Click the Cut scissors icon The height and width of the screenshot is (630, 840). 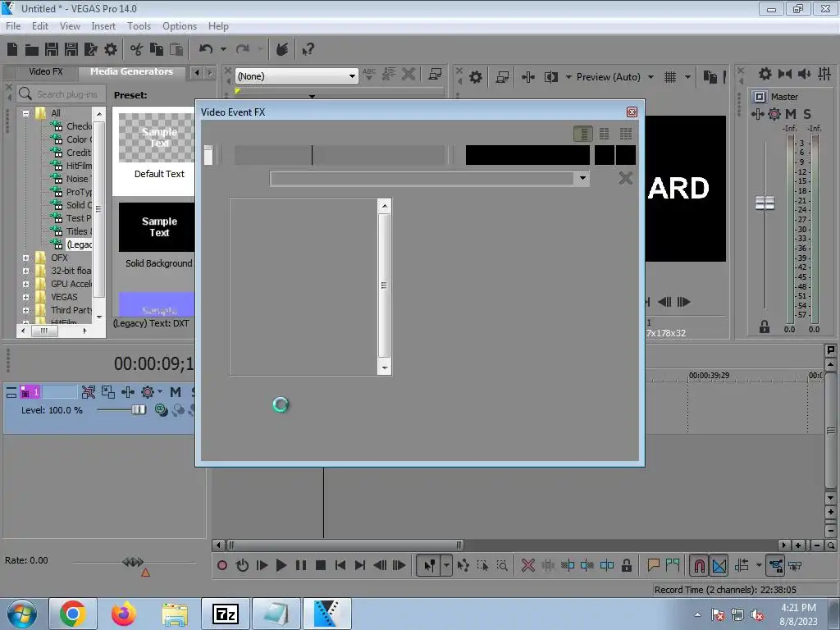pos(137,49)
